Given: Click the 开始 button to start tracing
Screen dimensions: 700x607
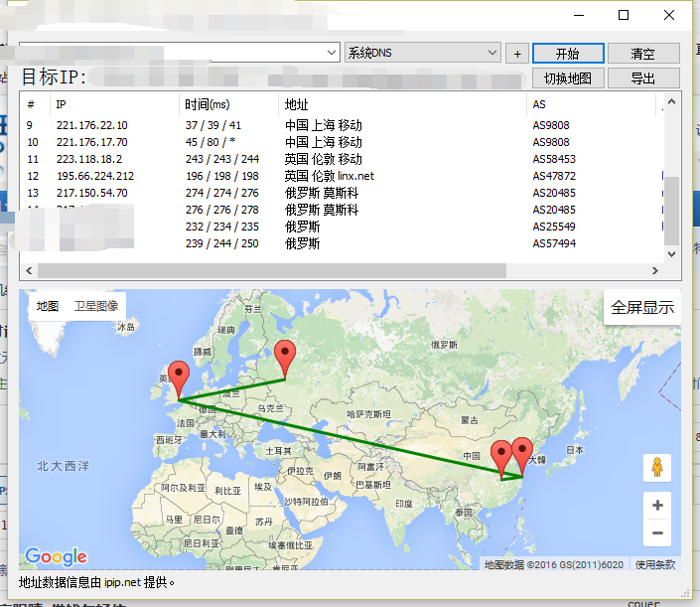Looking at the screenshot, I should (568, 54).
